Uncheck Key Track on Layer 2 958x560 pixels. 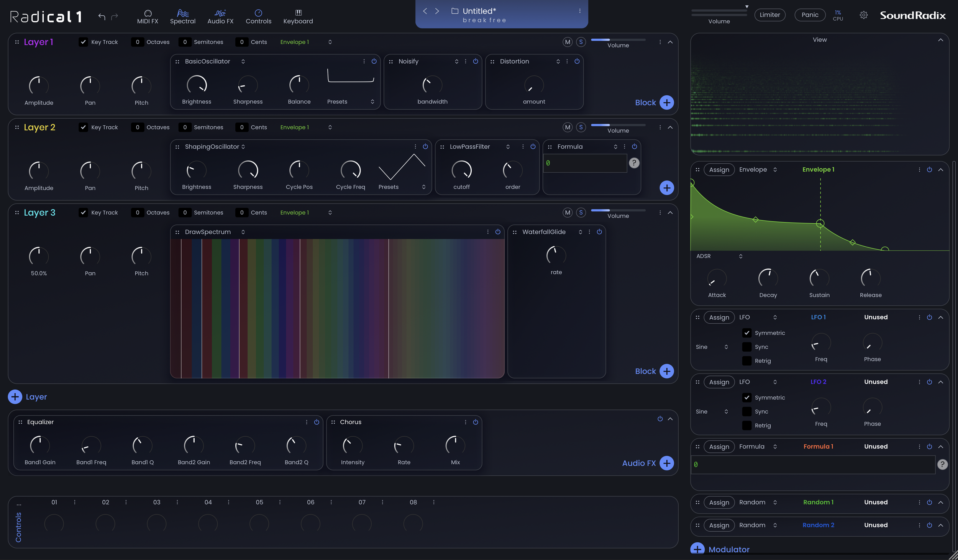point(83,127)
